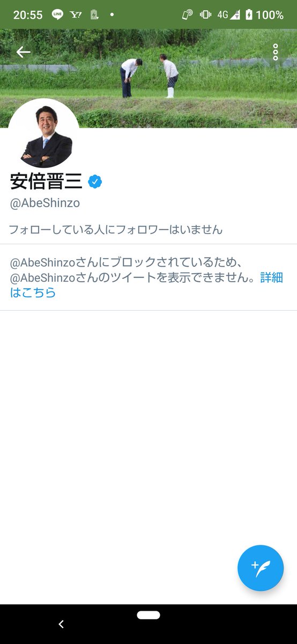Tap the battery saver notification icon
297x644 pixels.
[x=94, y=15]
